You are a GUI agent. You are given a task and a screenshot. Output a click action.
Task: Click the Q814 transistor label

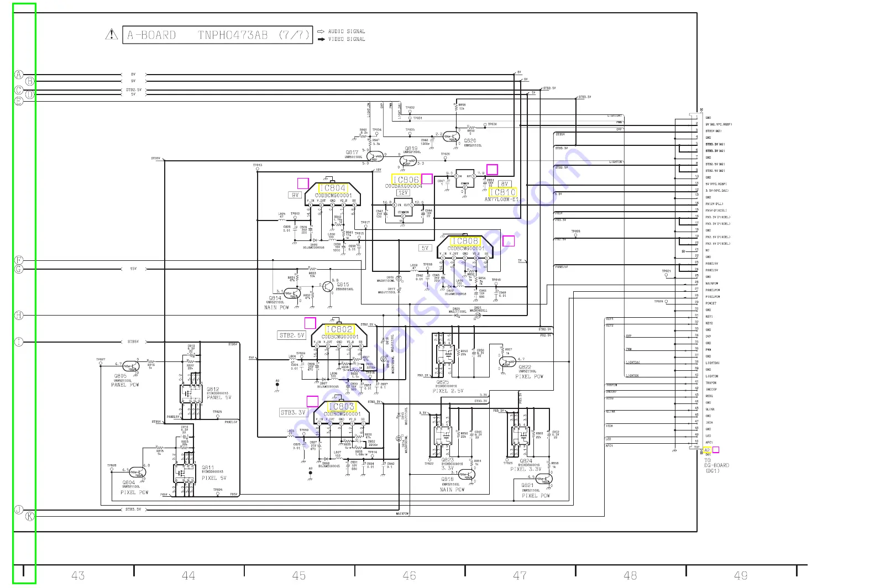[275, 298]
